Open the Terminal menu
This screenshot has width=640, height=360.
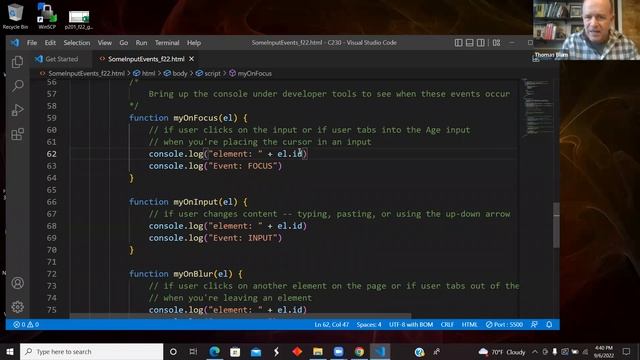pos(167,42)
